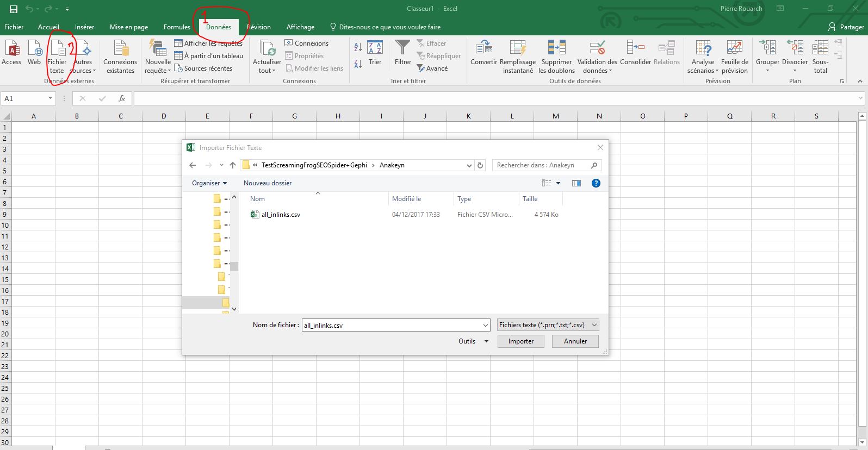The height and width of the screenshot is (450, 868).
Task: Open the Affichage tab
Action: coord(300,27)
